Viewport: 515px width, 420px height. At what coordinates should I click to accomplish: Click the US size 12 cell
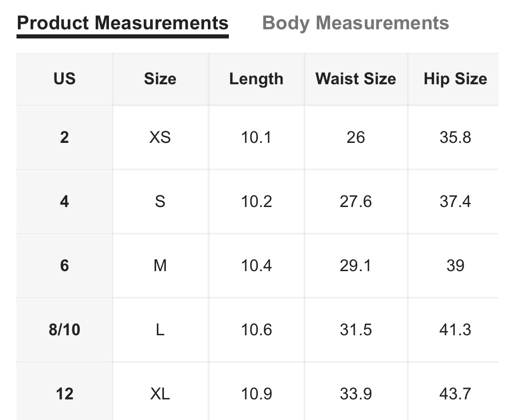[65, 394]
